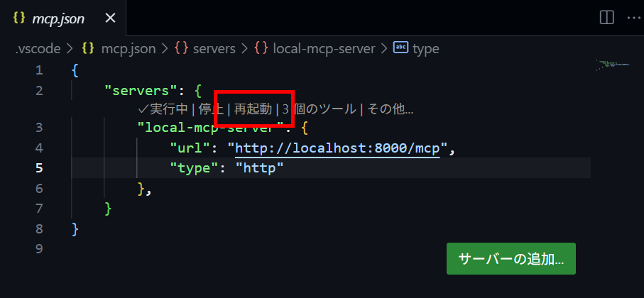Viewport: 644px width, 298px height.
Task: Open the .vscode breadcrumb folder
Action: click(x=38, y=49)
